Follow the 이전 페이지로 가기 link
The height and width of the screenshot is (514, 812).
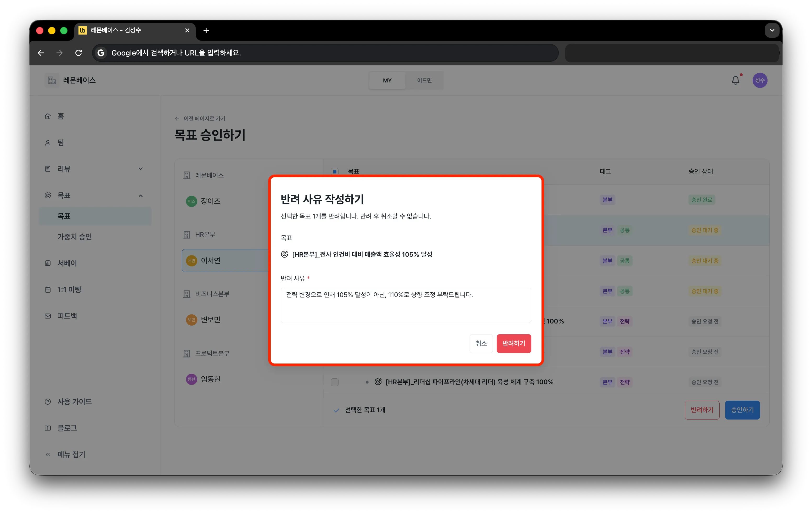[x=200, y=119]
